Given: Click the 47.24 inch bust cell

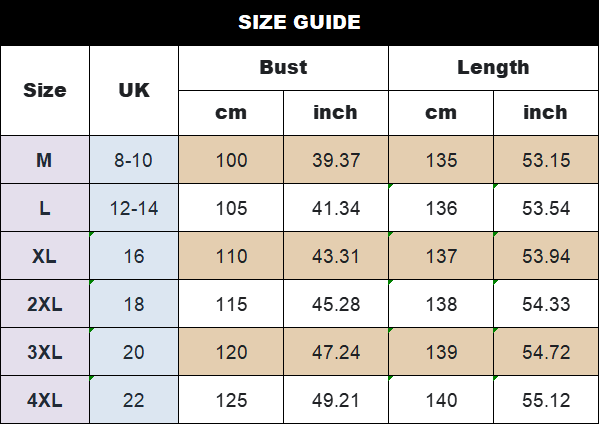Looking at the screenshot, I should pos(336,352).
